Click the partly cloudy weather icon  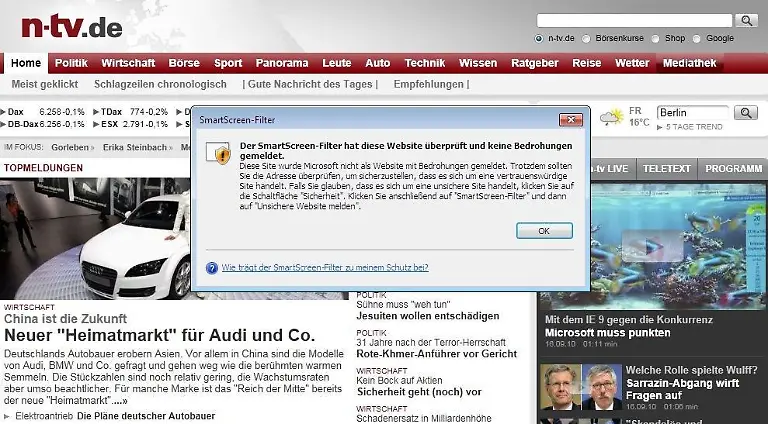click(611, 118)
